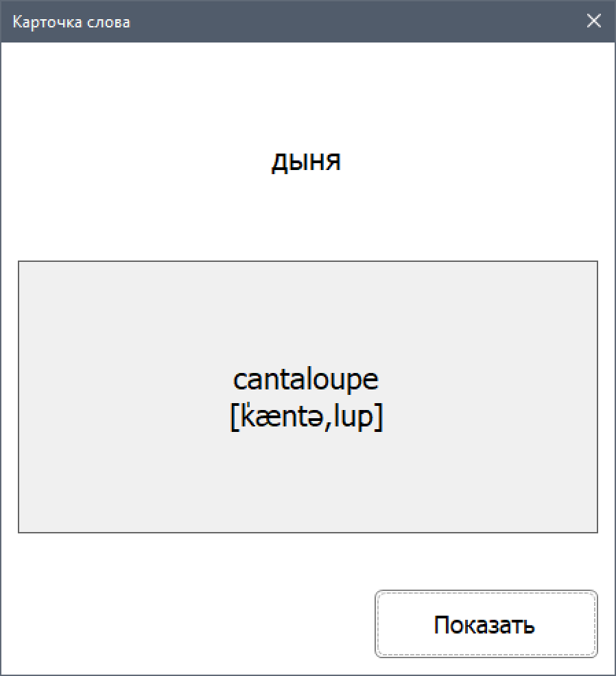Click the Показать button
Image resolution: width=616 pixels, height=676 pixels.
click(486, 625)
